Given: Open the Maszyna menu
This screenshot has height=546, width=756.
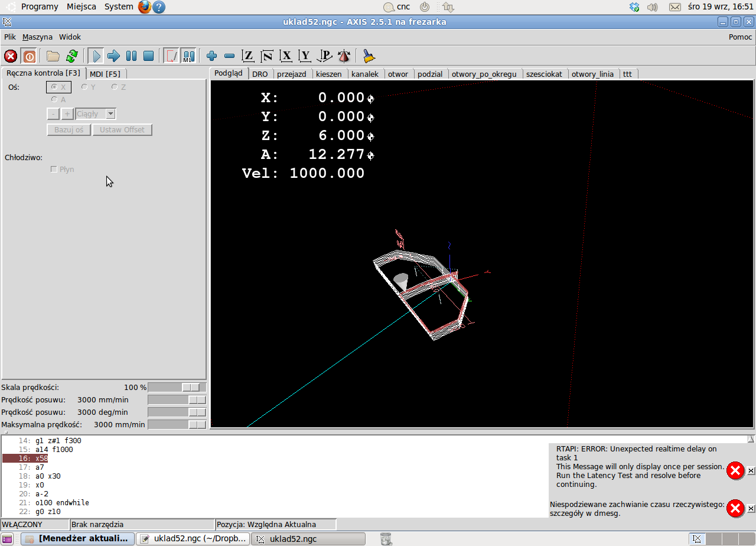Looking at the screenshot, I should (37, 37).
